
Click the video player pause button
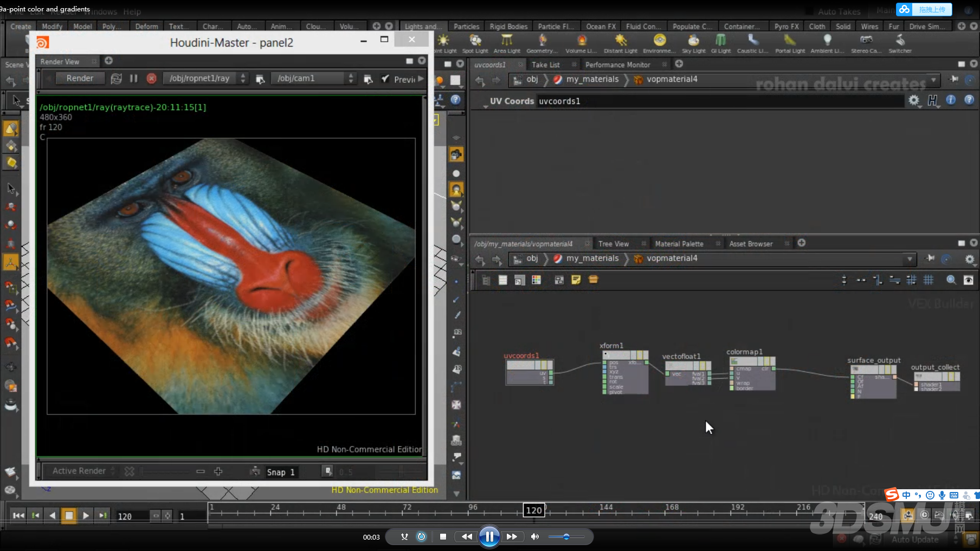(489, 537)
